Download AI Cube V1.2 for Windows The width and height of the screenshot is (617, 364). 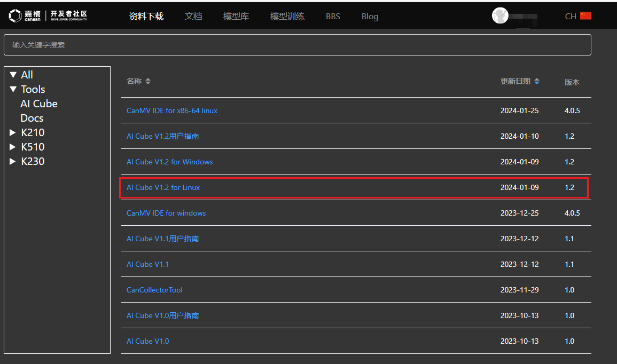(169, 162)
